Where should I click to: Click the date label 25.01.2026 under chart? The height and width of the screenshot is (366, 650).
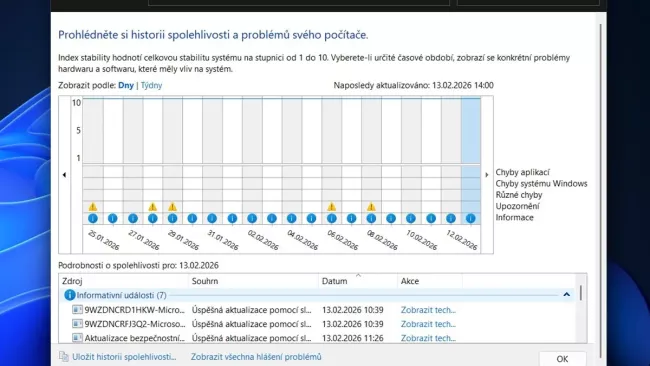pyautogui.click(x=104, y=240)
